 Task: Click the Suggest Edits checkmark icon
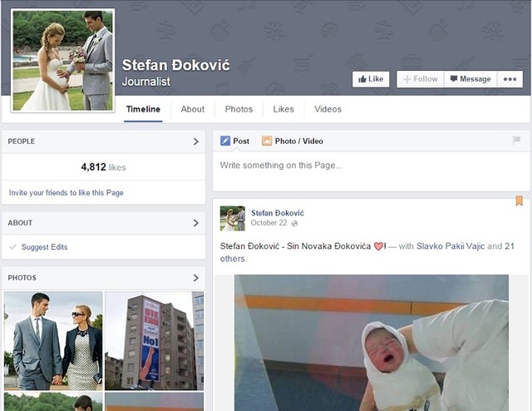[13, 246]
